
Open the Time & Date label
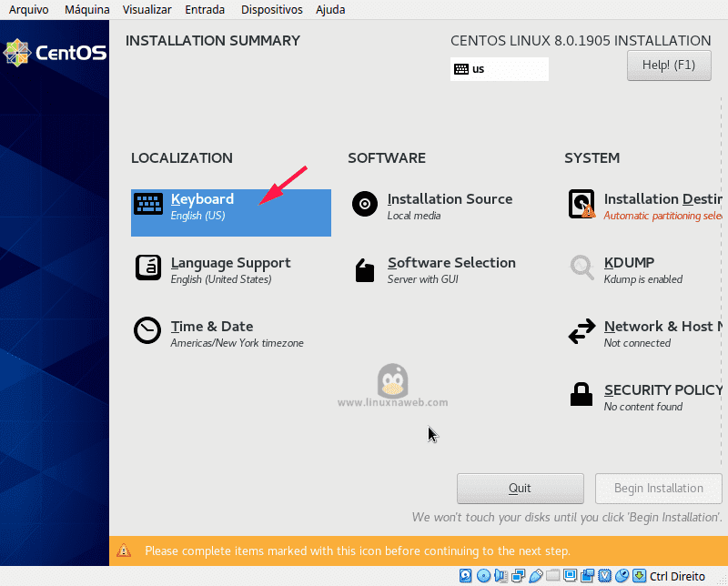212,327
